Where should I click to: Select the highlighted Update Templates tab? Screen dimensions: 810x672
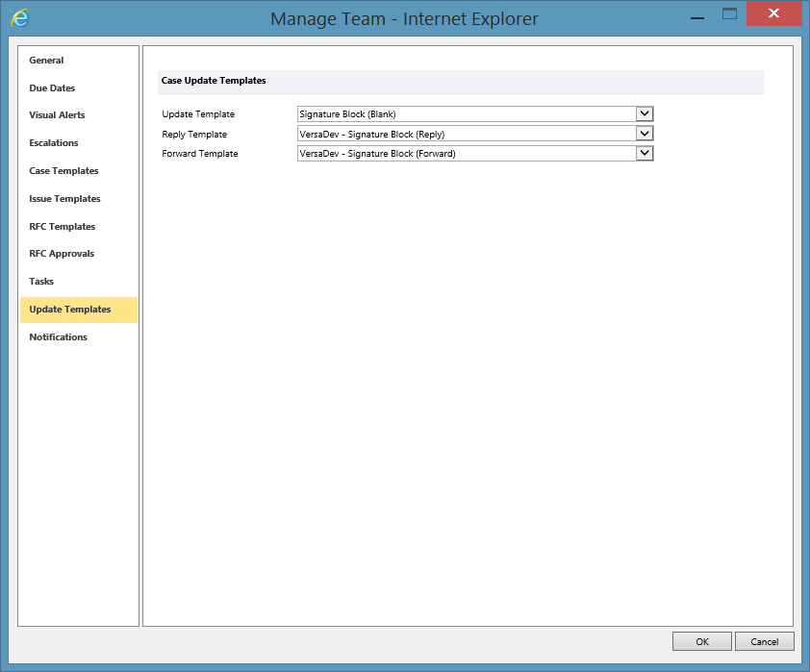tap(70, 310)
